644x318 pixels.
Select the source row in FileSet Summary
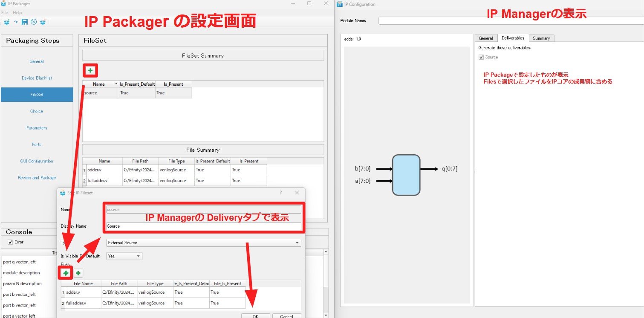click(137, 93)
